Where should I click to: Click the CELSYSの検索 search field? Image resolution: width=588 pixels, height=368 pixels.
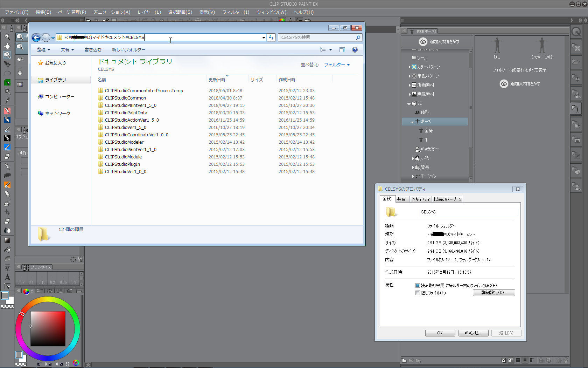320,38
